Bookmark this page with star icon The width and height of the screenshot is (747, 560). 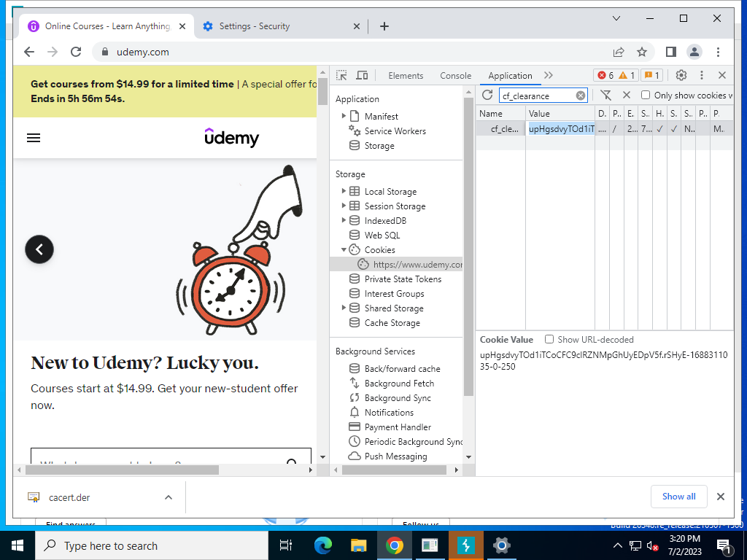[x=642, y=52]
